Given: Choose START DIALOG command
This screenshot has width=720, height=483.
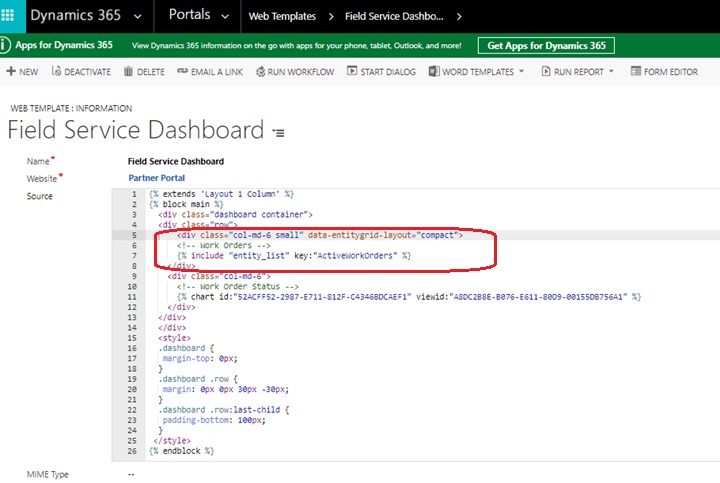Looking at the screenshot, I should click(x=388, y=72).
